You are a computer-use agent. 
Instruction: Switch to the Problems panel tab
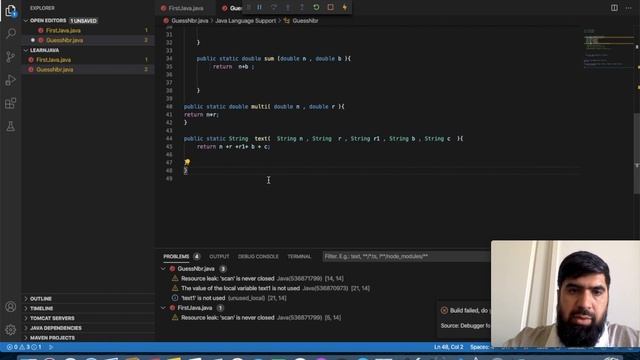pyautogui.click(x=176, y=256)
